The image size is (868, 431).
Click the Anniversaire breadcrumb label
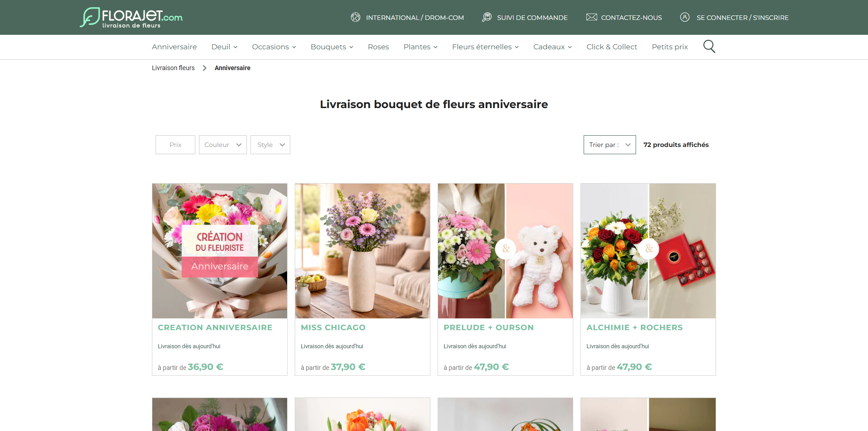[x=232, y=68]
